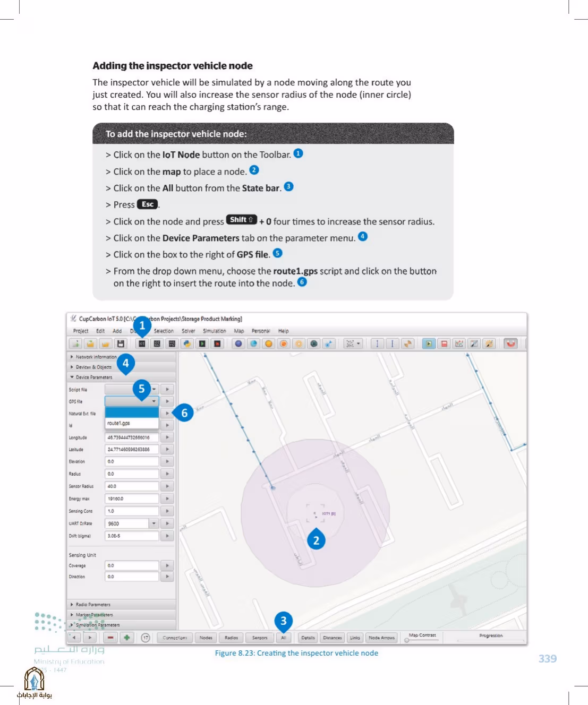Open the UART D/Rate 9600 dropdown
This screenshot has width=588, height=705.
[154, 523]
